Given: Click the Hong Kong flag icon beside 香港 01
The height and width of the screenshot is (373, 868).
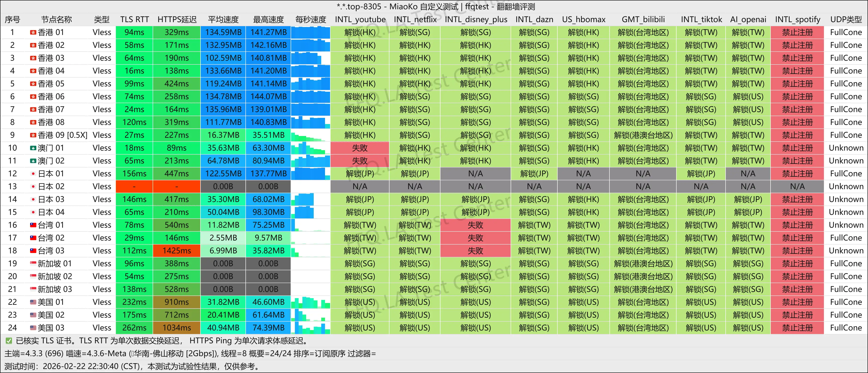Looking at the screenshot, I should pyautogui.click(x=33, y=32).
